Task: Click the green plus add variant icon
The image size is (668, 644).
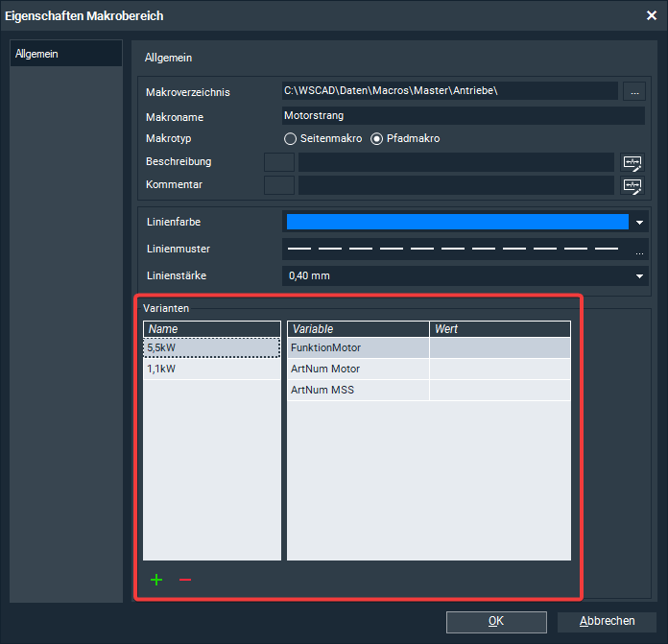Action: click(x=156, y=580)
